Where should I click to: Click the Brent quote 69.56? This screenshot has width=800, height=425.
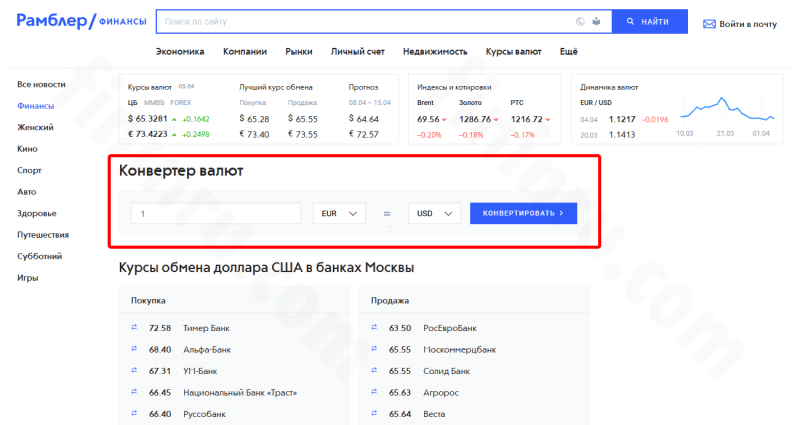coord(428,119)
